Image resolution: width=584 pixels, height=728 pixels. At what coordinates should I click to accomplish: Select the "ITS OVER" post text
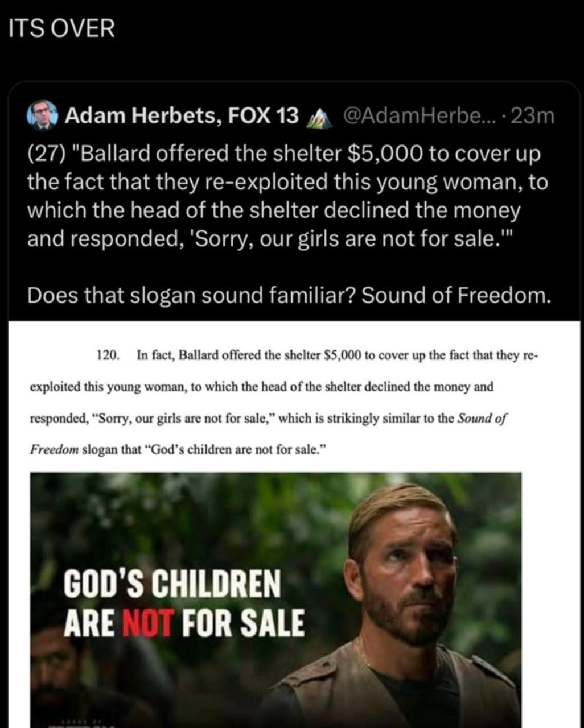[62, 28]
